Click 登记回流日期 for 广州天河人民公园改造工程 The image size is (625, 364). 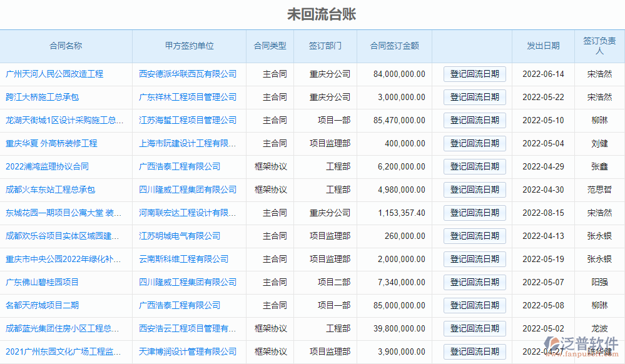click(474, 74)
